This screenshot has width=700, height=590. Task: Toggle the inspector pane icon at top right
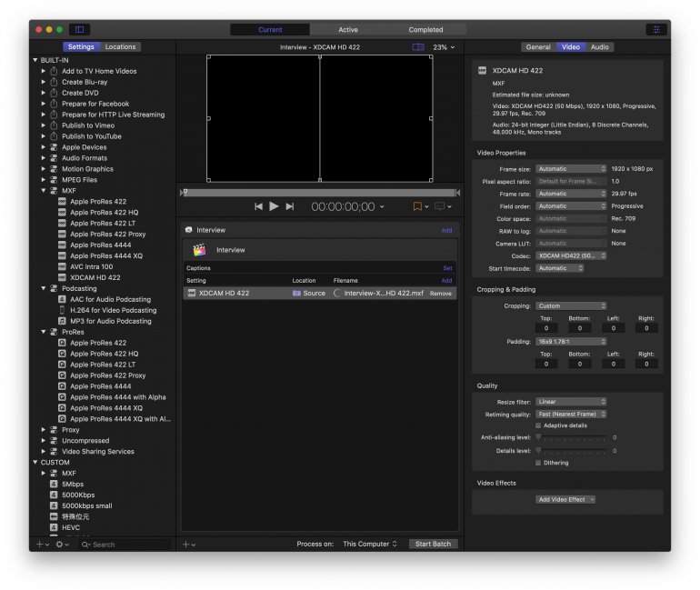coord(655,30)
